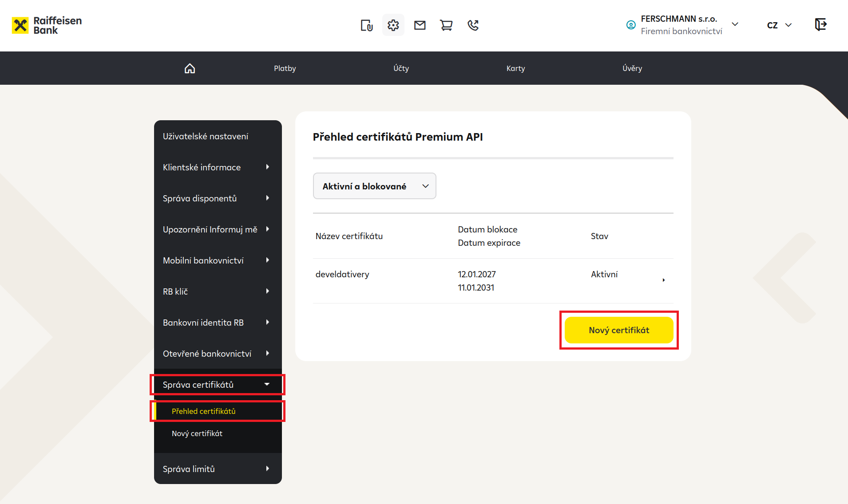Image resolution: width=848 pixels, height=504 pixels.
Task: Open the phone contact icon
Action: (x=473, y=25)
